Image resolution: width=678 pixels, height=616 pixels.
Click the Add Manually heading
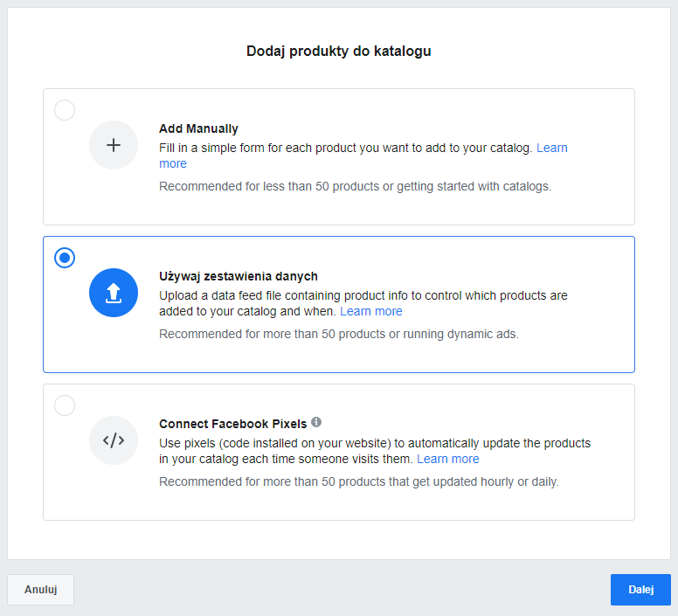(198, 128)
